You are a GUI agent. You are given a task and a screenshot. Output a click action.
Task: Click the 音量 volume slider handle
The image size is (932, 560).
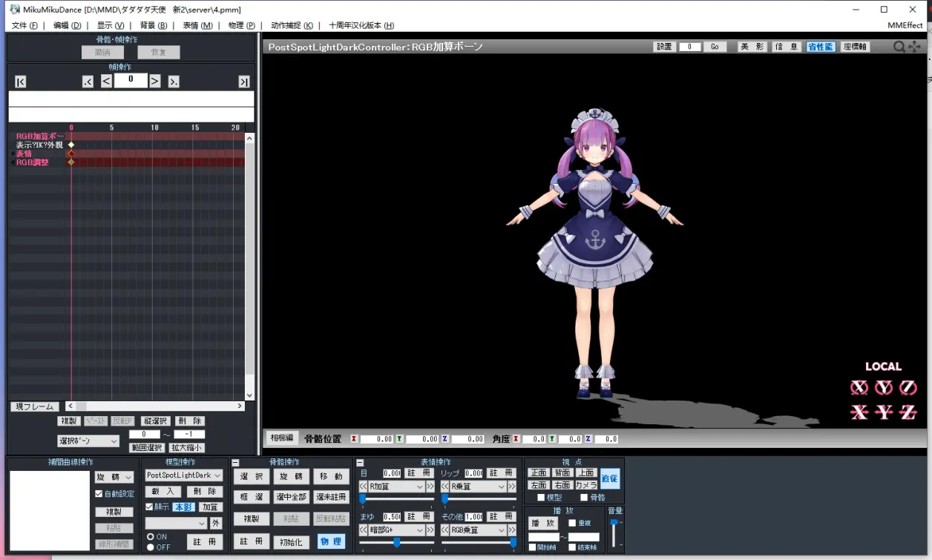[x=614, y=522]
